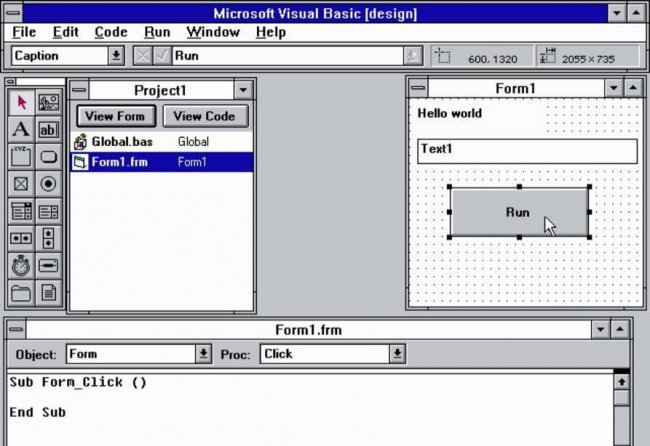Viewport: 650px width, 446px height.
Task: Select the Command Button tool
Action: (x=49, y=157)
